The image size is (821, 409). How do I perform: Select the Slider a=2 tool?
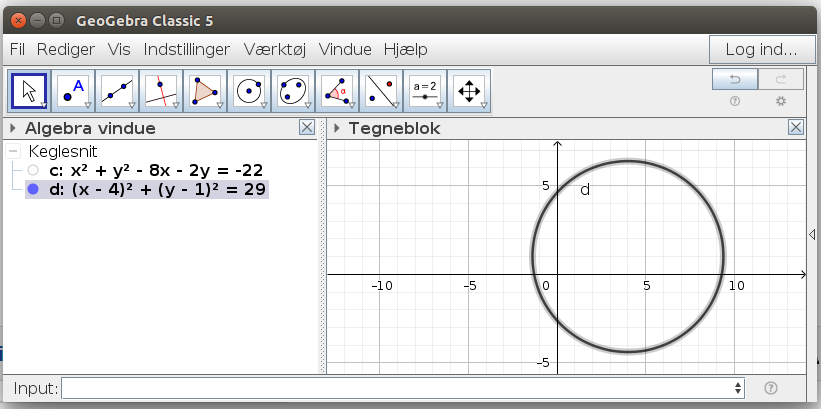pyautogui.click(x=425, y=91)
